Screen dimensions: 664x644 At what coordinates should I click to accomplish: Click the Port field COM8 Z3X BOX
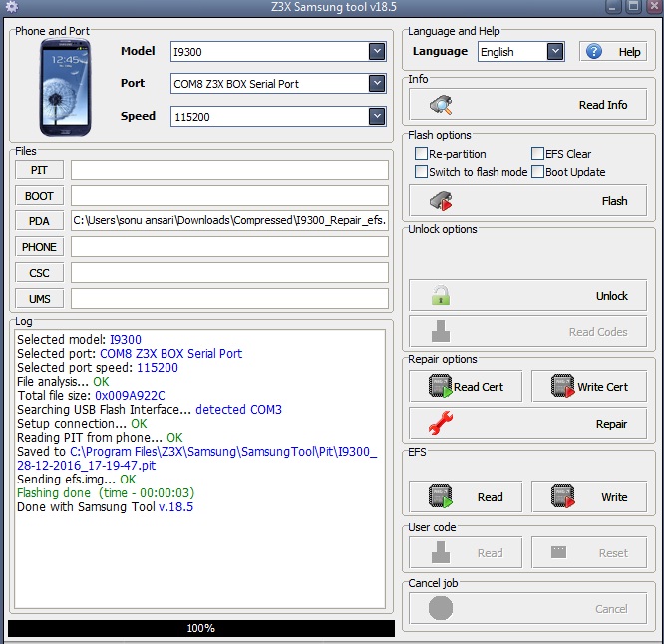tap(278, 83)
